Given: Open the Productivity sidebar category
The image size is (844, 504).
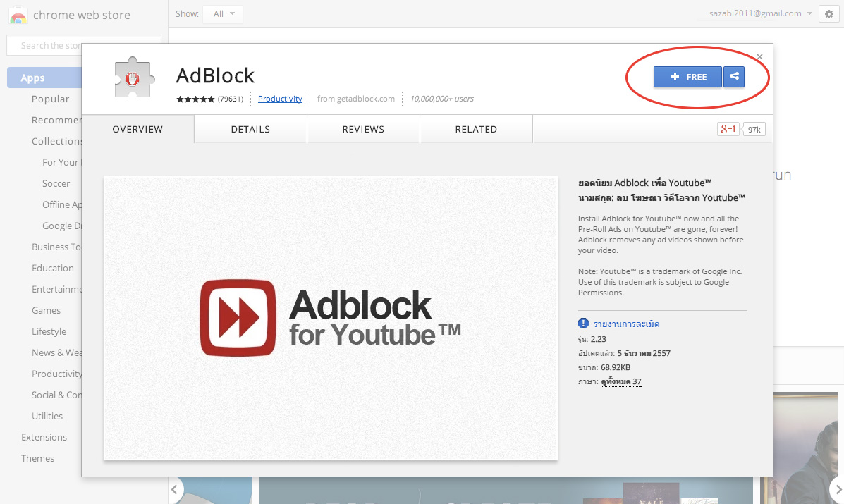Looking at the screenshot, I should pyautogui.click(x=56, y=374).
